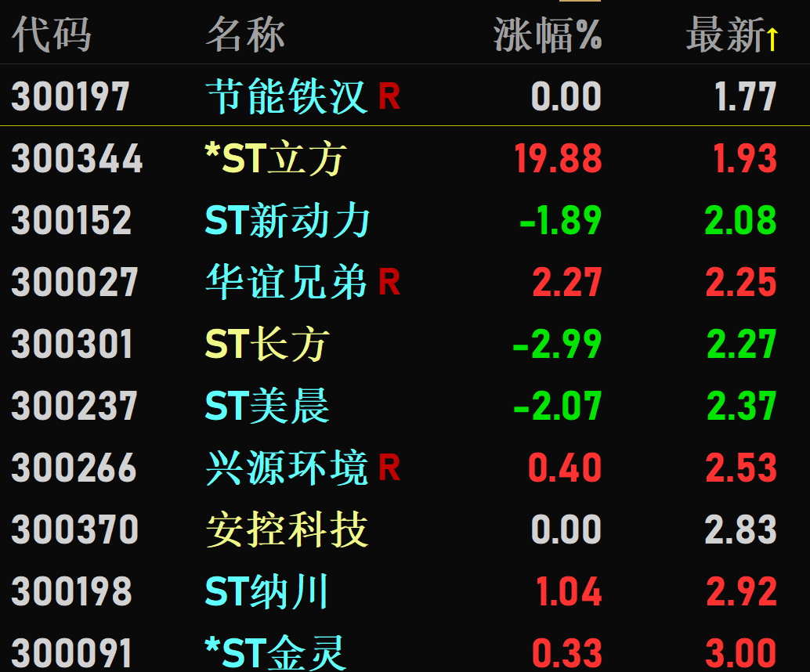Sort by the 涨幅% column header
The image size is (810, 672).
pos(548,35)
